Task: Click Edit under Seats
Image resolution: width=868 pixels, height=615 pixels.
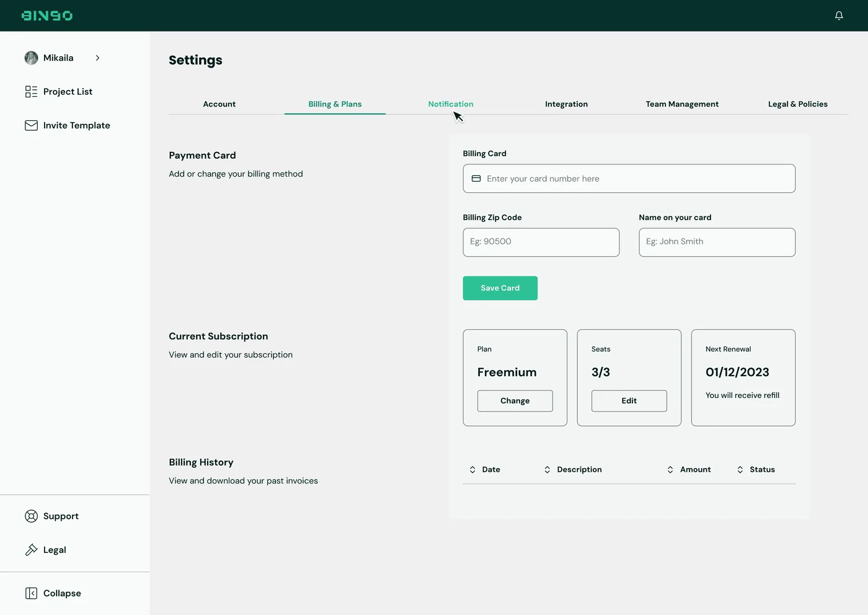Action: 629,401
